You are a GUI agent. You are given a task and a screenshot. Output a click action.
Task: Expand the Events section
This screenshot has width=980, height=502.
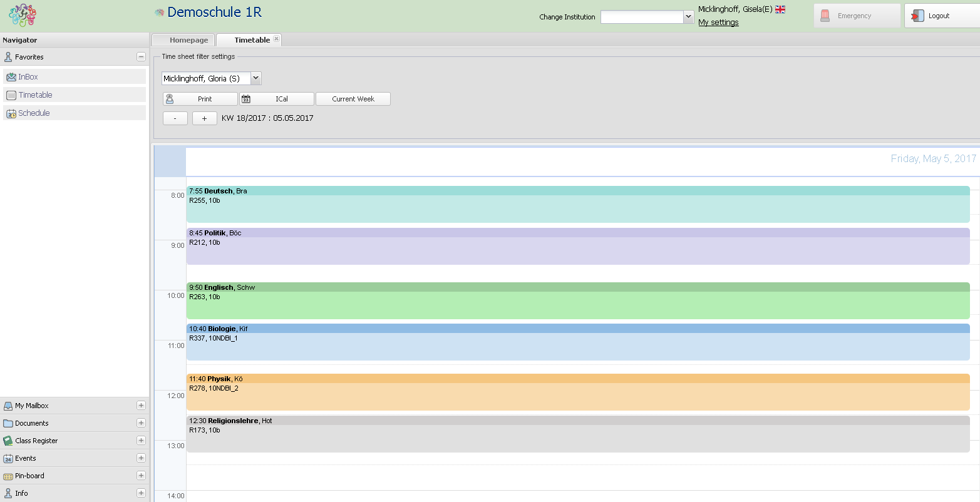click(x=141, y=458)
